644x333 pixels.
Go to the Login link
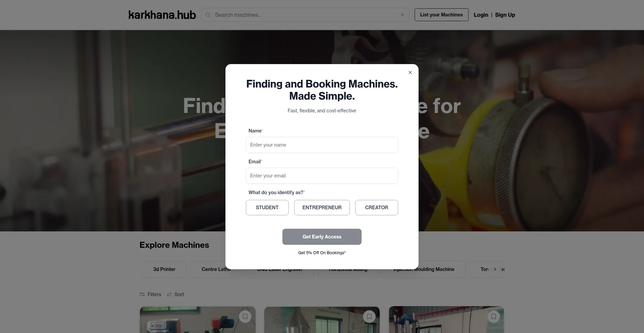(481, 15)
